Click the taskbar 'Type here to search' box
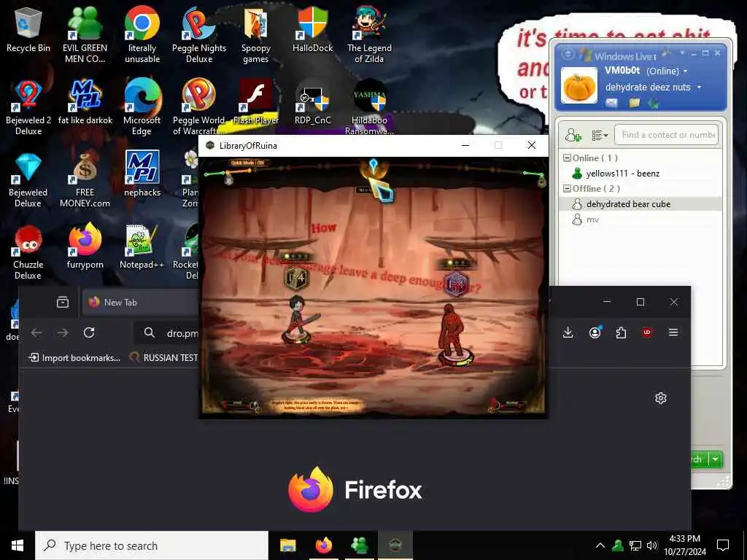This screenshot has width=747, height=560. pyautogui.click(x=152, y=545)
